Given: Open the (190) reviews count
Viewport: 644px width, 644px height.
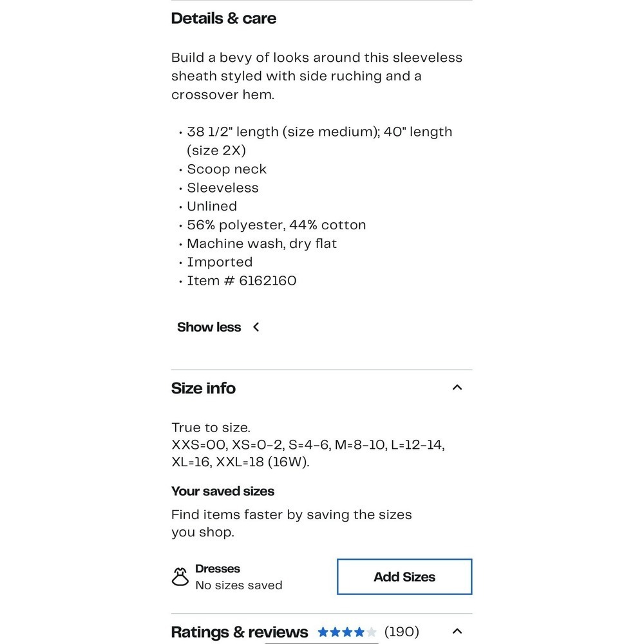Looking at the screenshot, I should click(402, 632).
